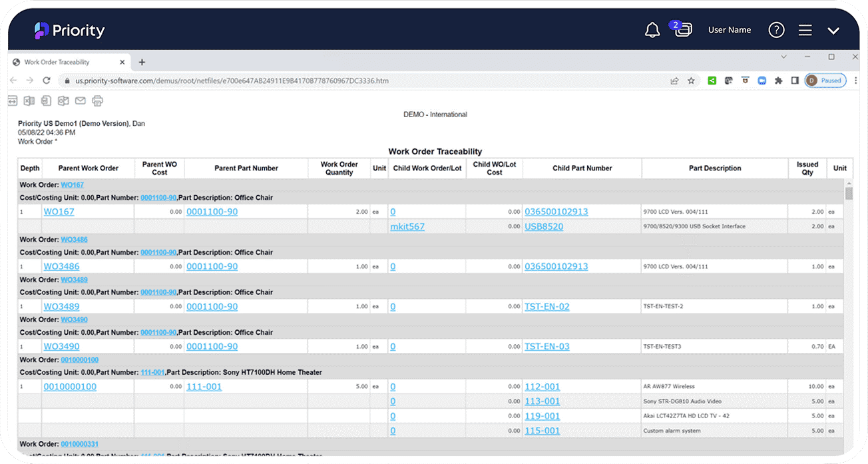Click the Zoom extension icon in the toolbar
This screenshot has width=868, height=464.
point(761,80)
